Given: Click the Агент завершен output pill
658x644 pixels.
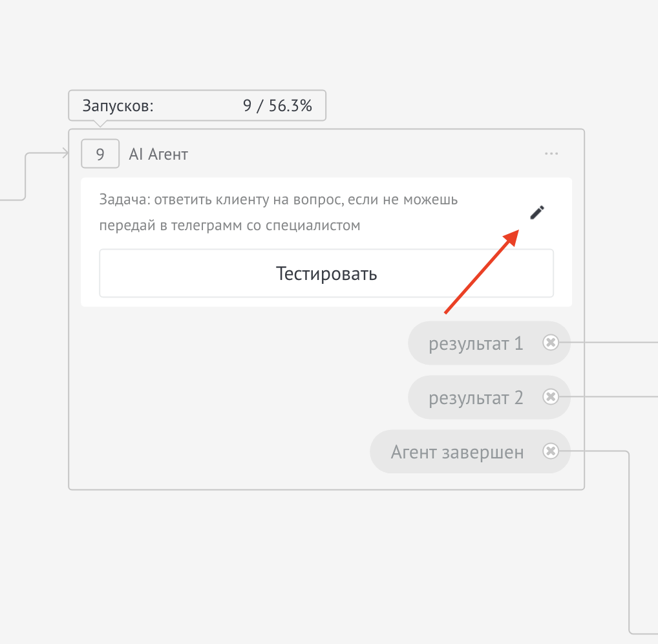Looking at the screenshot, I should click(x=457, y=452).
